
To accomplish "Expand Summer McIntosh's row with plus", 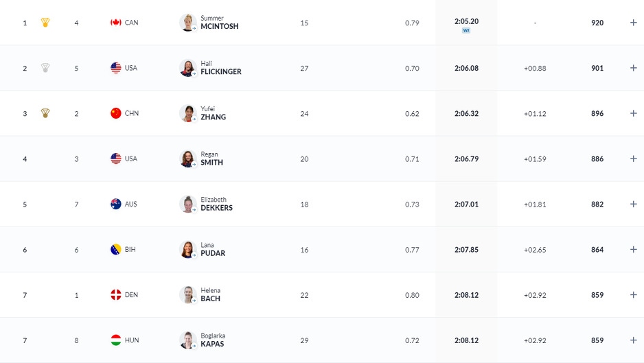I will [x=633, y=23].
